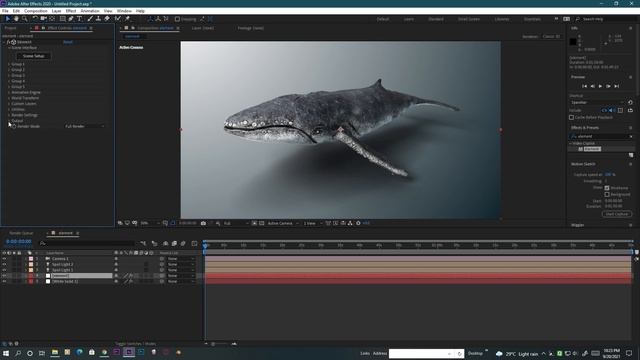Open Windows Start menu

6,353
